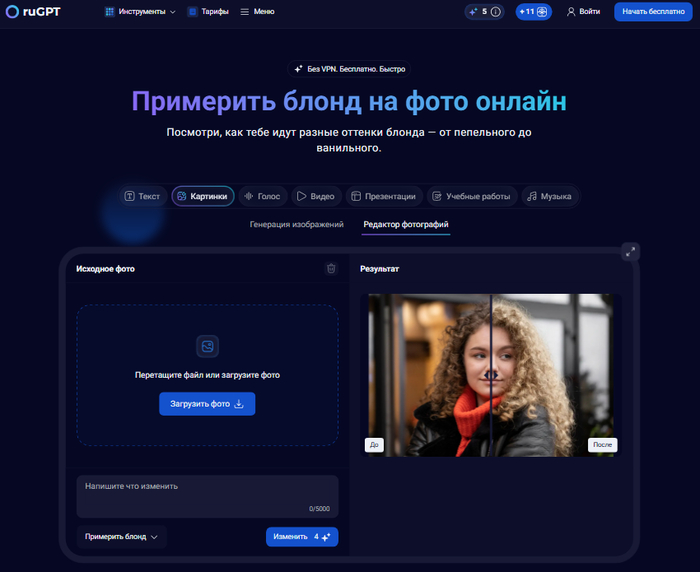Grab the before/after comparison slider handle

(491, 375)
